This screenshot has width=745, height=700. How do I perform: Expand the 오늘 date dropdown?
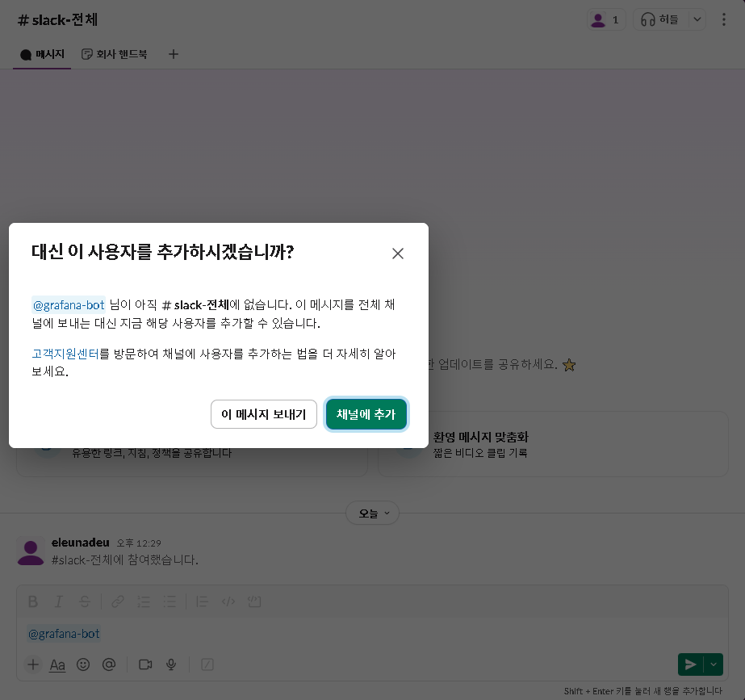(x=373, y=513)
